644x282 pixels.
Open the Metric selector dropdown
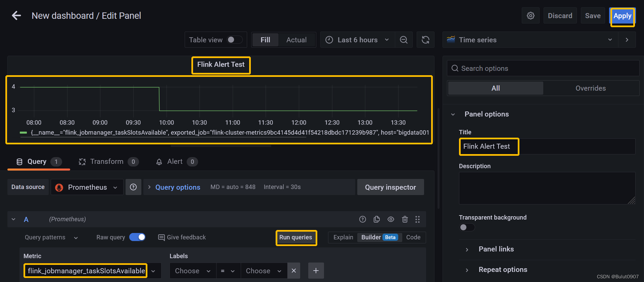[x=92, y=271]
